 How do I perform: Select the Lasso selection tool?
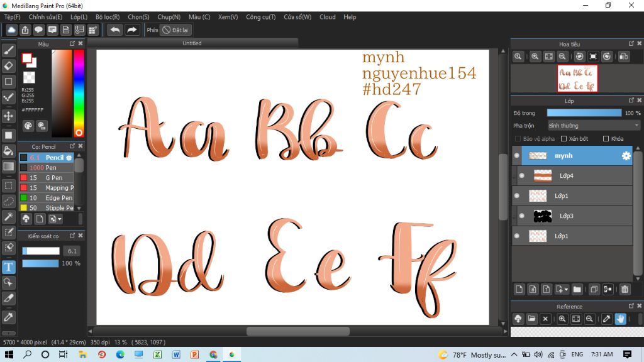9,201
